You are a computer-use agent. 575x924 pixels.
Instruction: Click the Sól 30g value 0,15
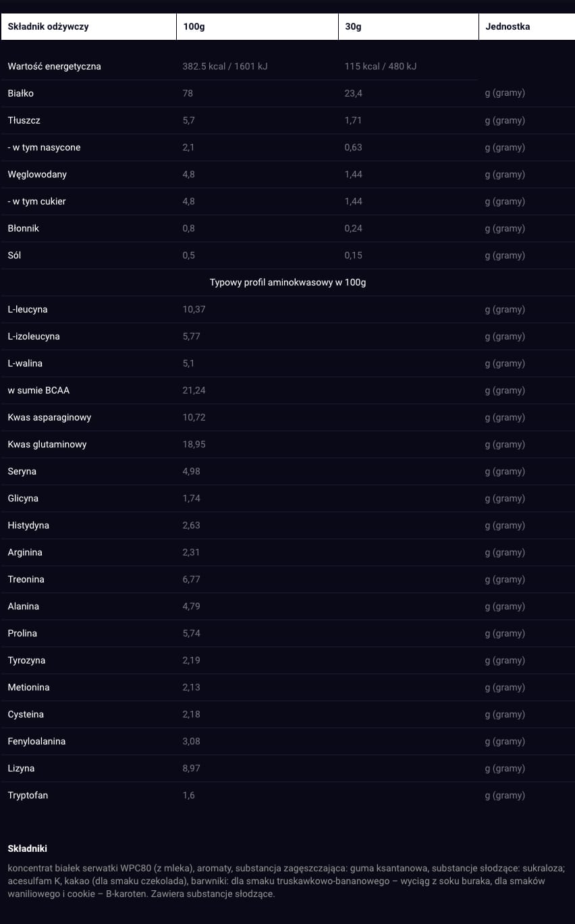point(353,255)
